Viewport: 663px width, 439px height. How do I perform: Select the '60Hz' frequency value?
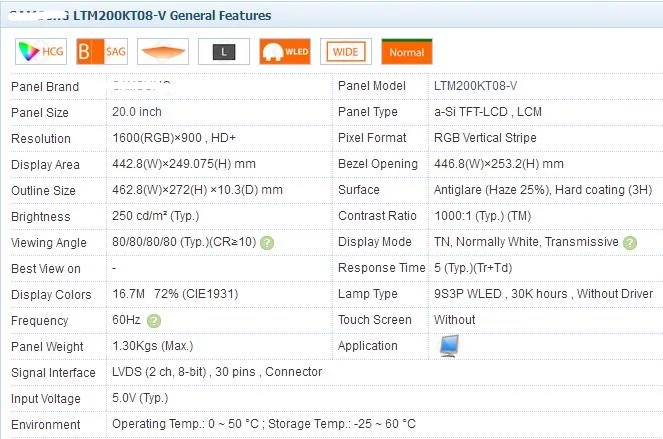click(x=126, y=320)
